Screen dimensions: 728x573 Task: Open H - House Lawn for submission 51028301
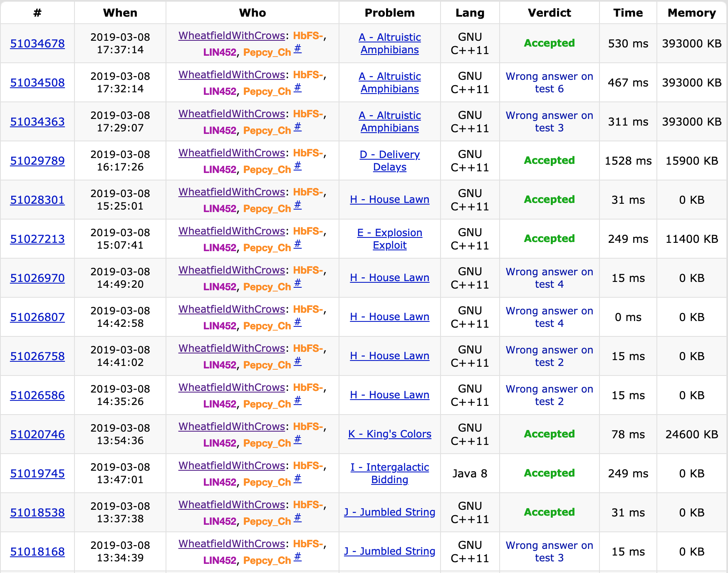(x=389, y=200)
